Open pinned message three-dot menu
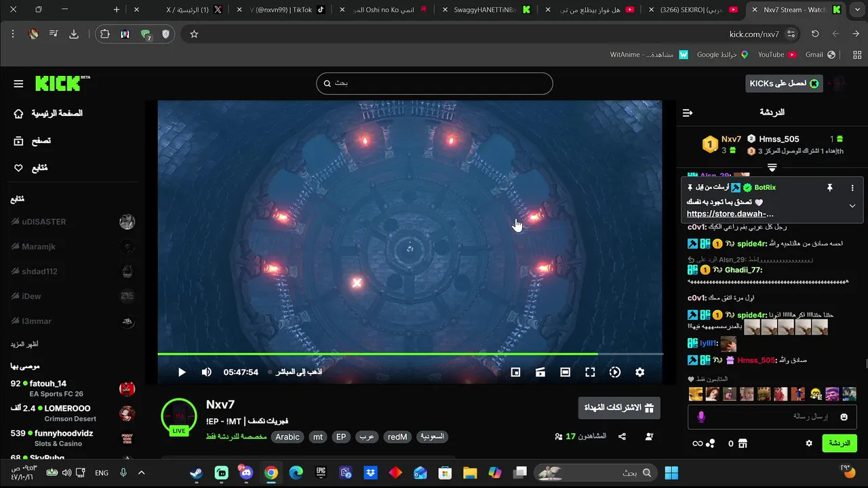The width and height of the screenshot is (868, 488). [852, 188]
